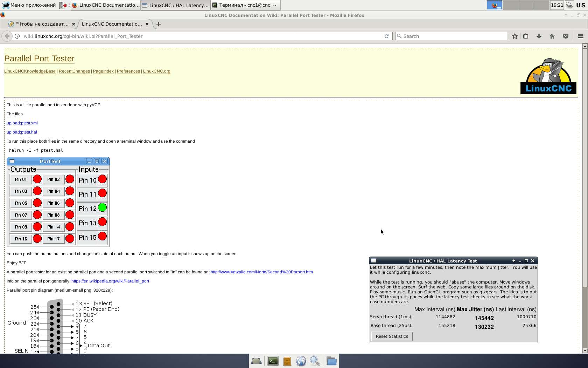Open the PageIndex link
588x368 pixels.
tap(103, 71)
